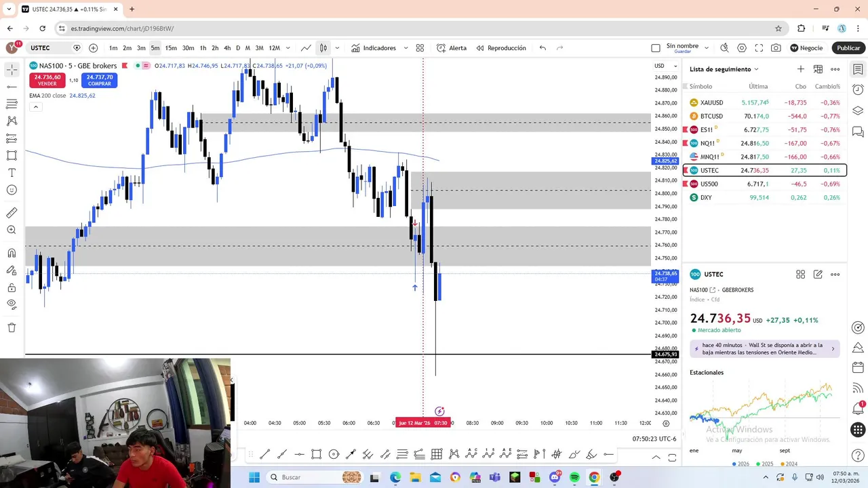This screenshot has width=868, height=488.
Task: Open the 07:50:23 UTC-6 timezone menu
Action: point(654,439)
